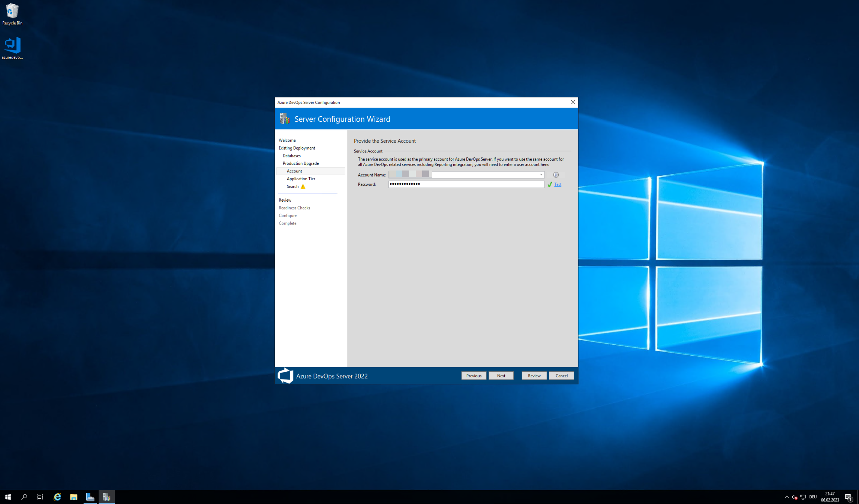Screen dimensions: 859x504
Task: Close the Azure DevOps Server Configuration window
Action: tap(573, 102)
